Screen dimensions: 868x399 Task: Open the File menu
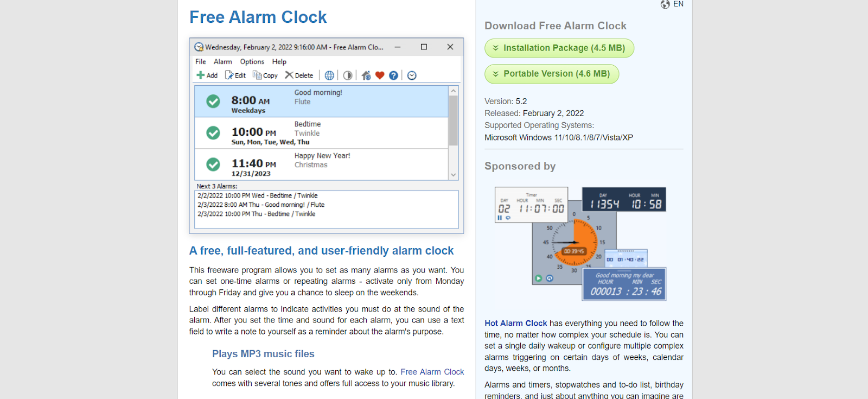click(x=201, y=62)
